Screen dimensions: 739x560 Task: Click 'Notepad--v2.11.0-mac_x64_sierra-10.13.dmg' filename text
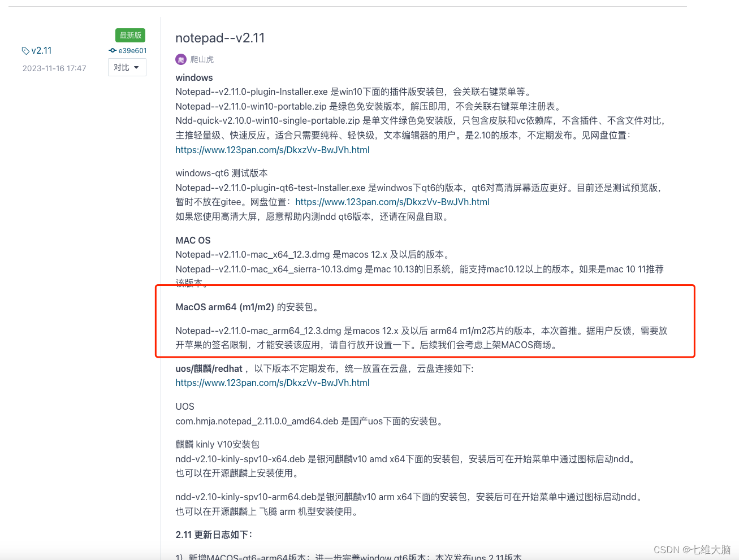pos(269,269)
